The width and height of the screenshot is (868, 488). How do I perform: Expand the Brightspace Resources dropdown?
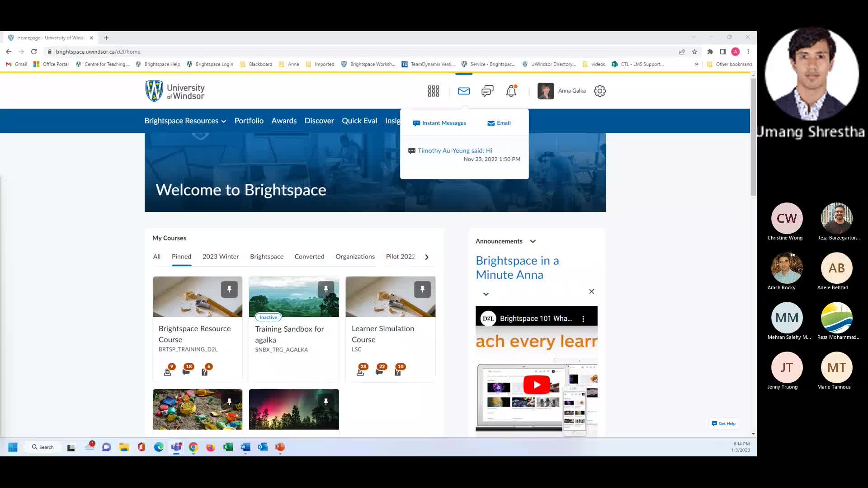pos(185,121)
